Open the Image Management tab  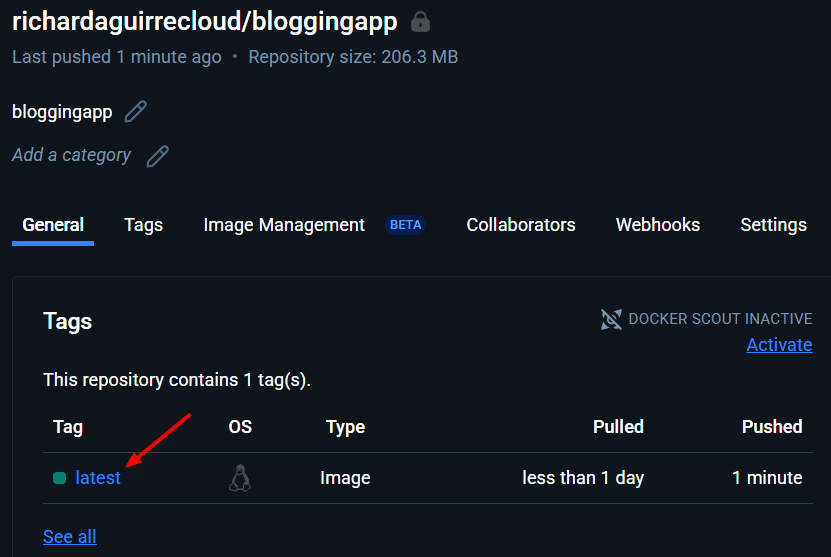tap(284, 225)
